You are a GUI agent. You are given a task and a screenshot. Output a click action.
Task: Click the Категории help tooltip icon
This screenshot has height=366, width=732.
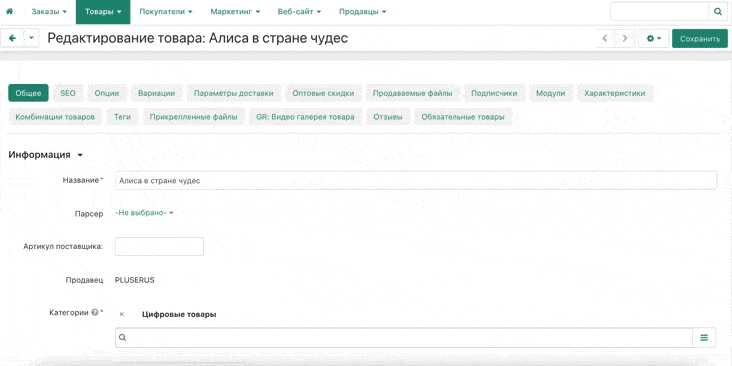click(95, 313)
